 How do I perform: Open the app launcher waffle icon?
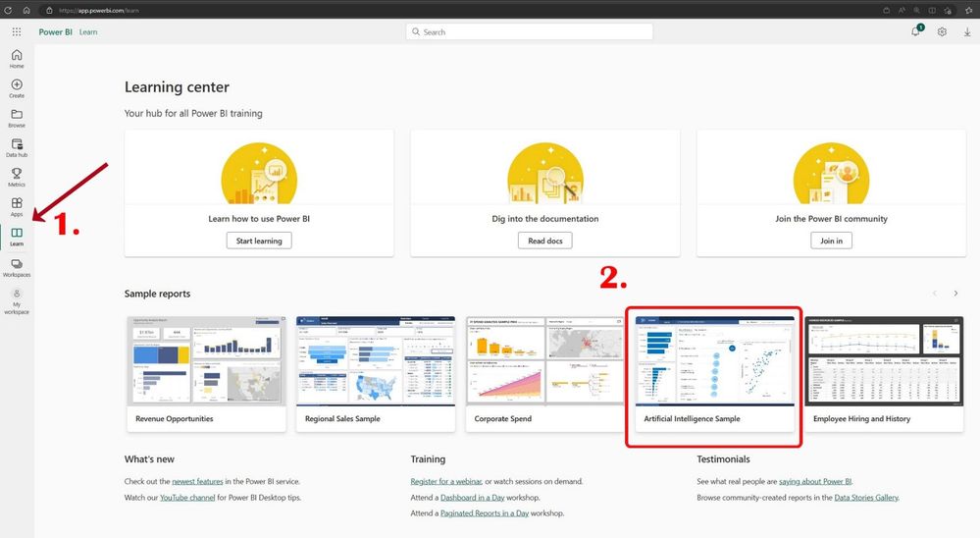pyautogui.click(x=17, y=31)
